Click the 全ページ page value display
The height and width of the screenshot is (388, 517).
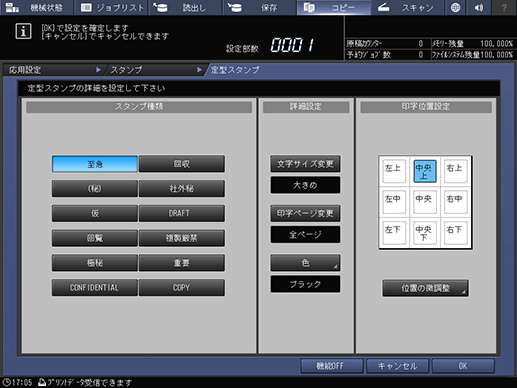305,234
